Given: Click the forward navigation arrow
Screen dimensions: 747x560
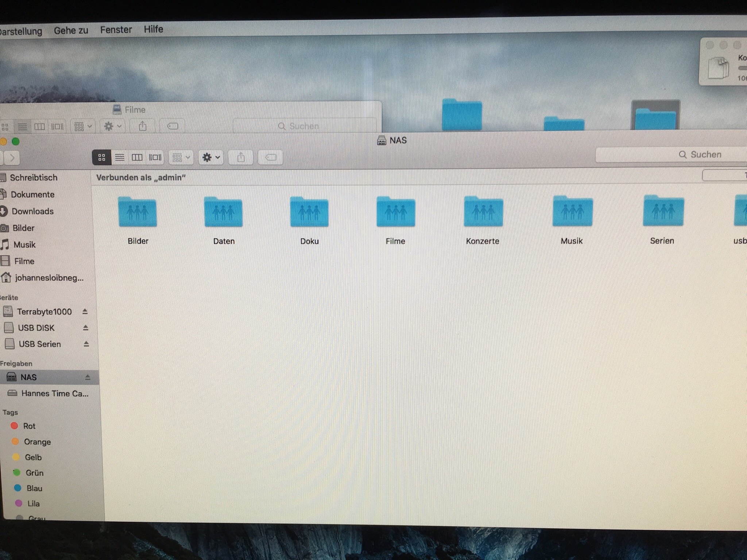Looking at the screenshot, I should [x=12, y=158].
